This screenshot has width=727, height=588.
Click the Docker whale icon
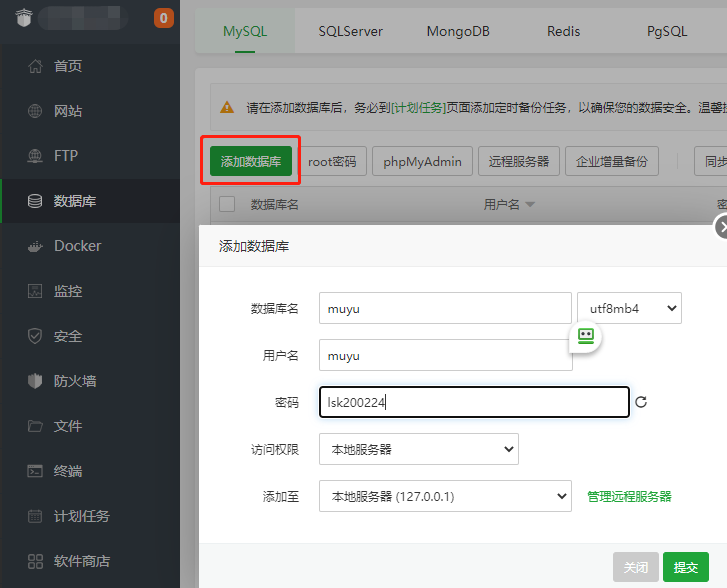[35, 246]
